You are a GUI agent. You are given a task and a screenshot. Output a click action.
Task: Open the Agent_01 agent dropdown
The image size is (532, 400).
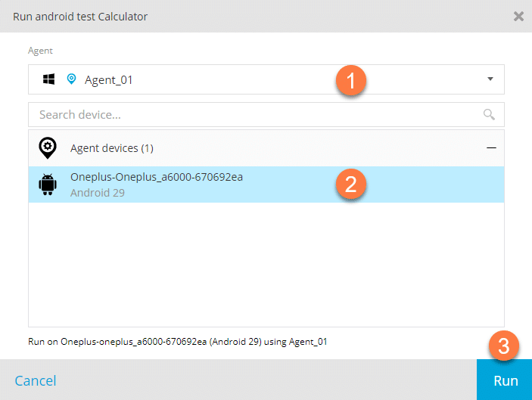pos(266,79)
